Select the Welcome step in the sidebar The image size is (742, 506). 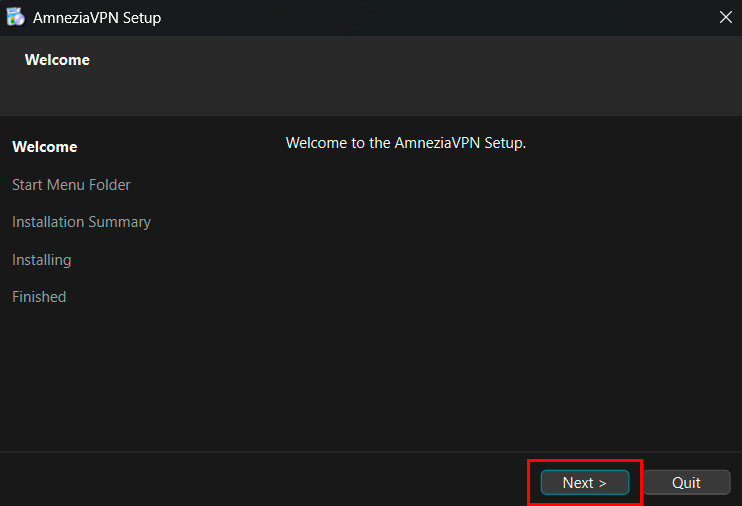[44, 147]
